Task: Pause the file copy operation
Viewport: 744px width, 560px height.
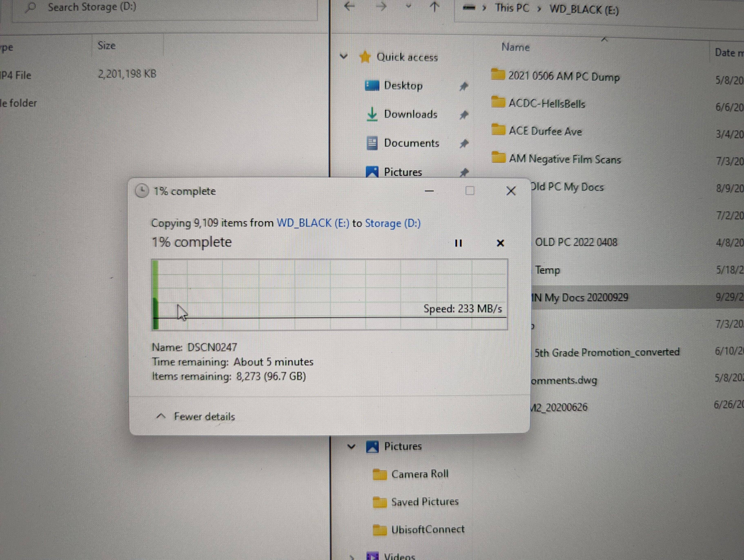Action: click(x=458, y=243)
